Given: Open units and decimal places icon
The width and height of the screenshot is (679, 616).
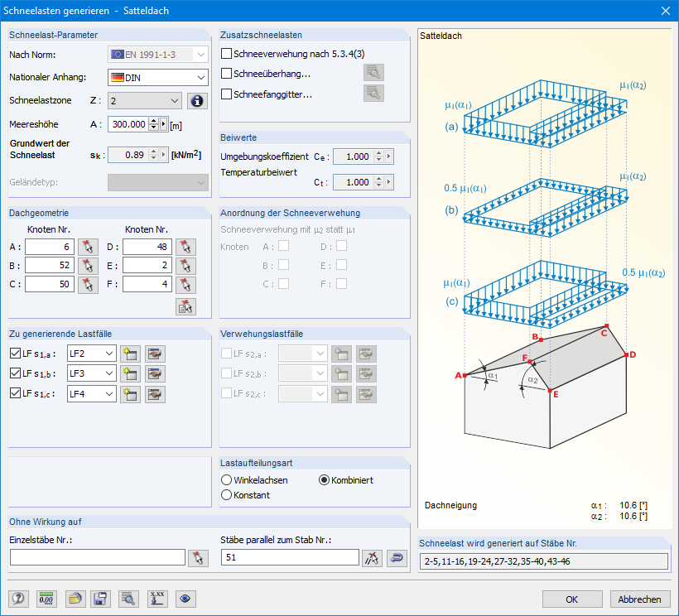Looking at the screenshot, I should click(x=46, y=599).
